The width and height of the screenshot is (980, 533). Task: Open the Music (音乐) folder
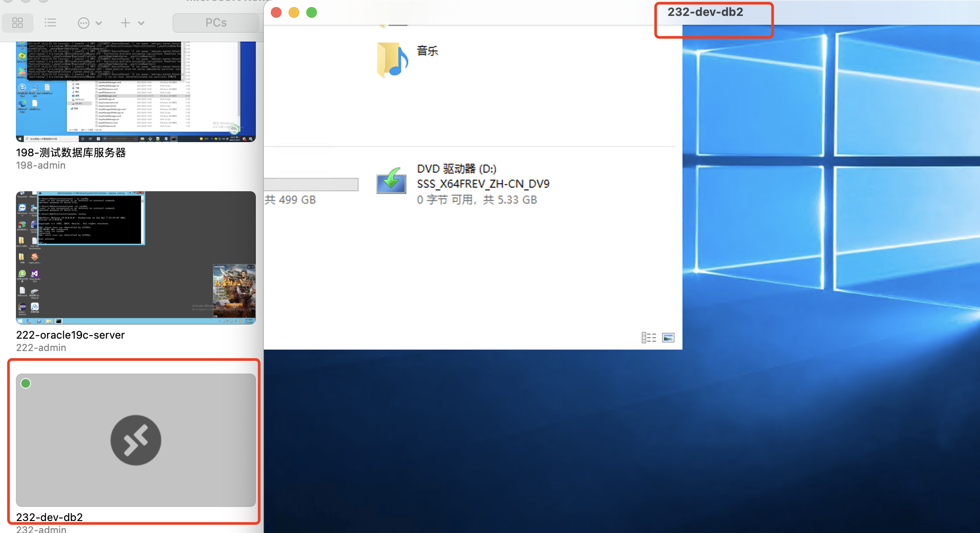[392, 60]
